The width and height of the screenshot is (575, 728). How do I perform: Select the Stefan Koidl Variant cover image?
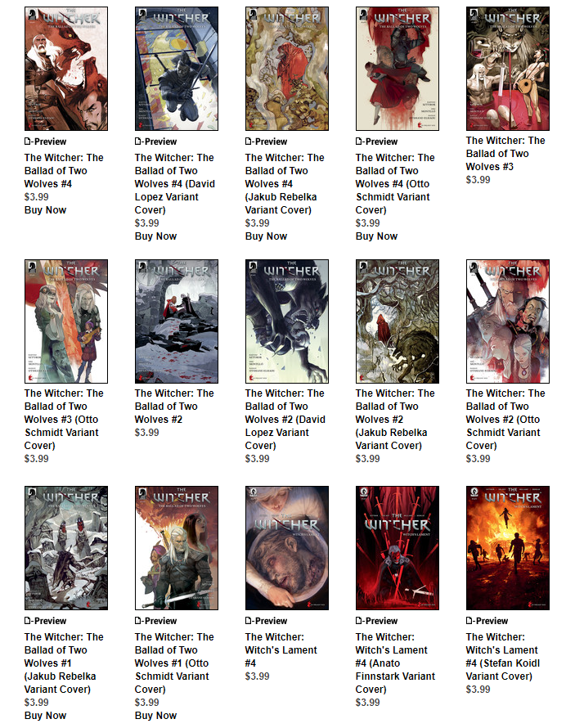tap(508, 548)
